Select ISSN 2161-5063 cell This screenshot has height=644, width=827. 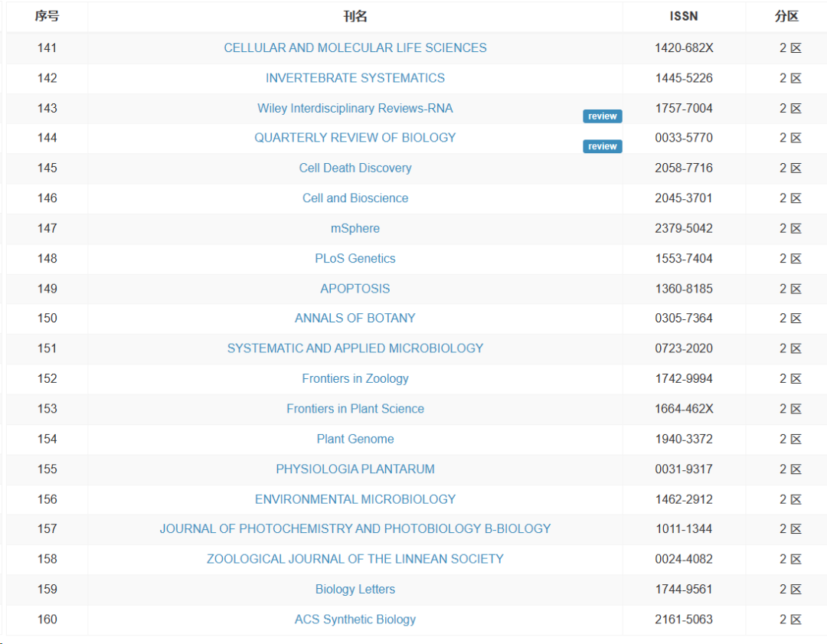pyautogui.click(x=684, y=619)
